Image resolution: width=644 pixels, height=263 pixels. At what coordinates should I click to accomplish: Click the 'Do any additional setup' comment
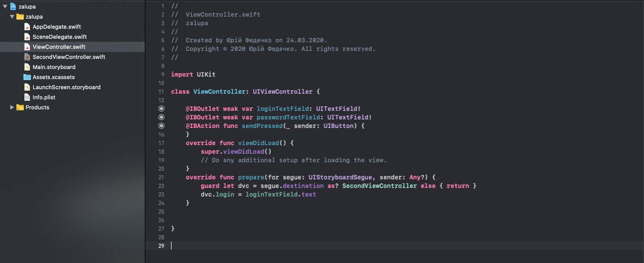[x=294, y=160]
